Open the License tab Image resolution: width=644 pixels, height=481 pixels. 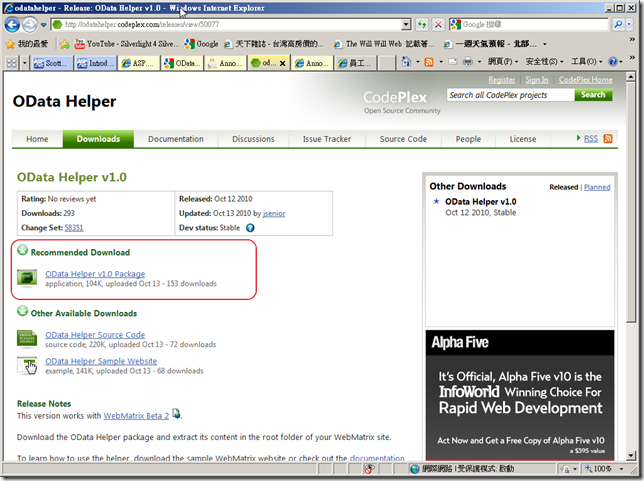tap(523, 139)
